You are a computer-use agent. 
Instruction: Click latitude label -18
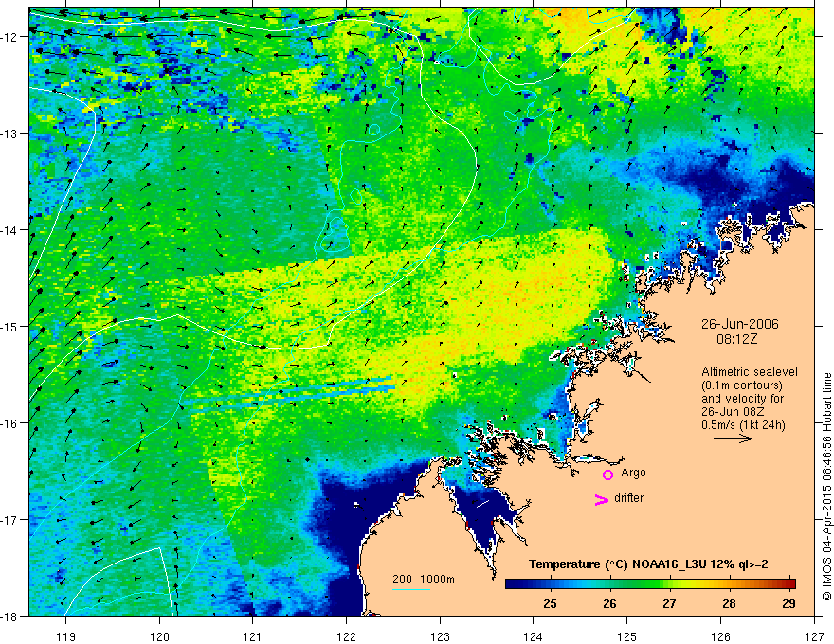(x=10, y=616)
